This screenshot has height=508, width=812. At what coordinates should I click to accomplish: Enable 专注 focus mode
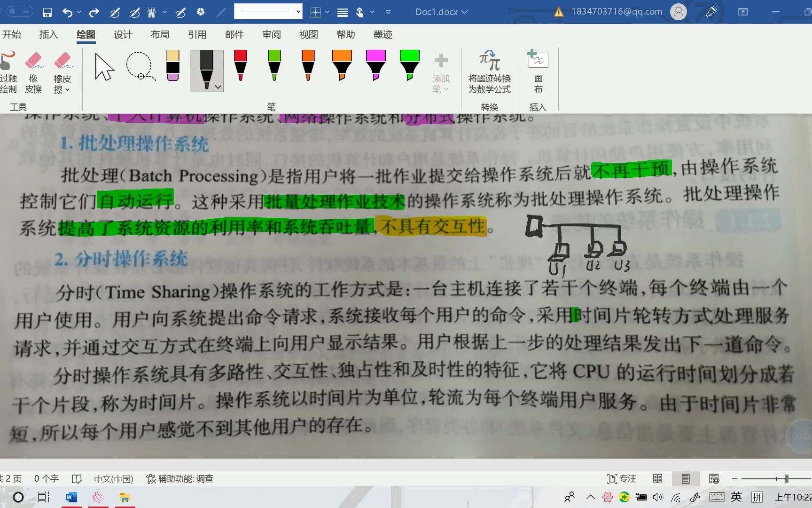point(623,478)
